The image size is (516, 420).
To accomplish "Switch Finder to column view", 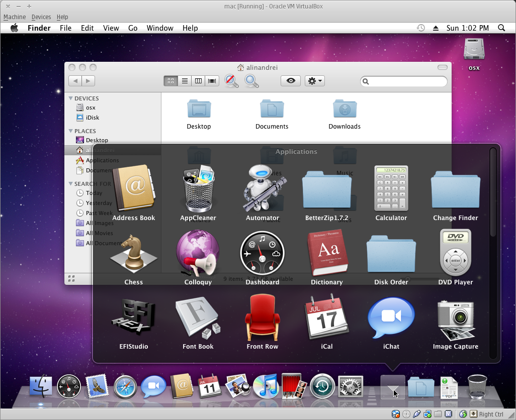I will tap(198, 81).
